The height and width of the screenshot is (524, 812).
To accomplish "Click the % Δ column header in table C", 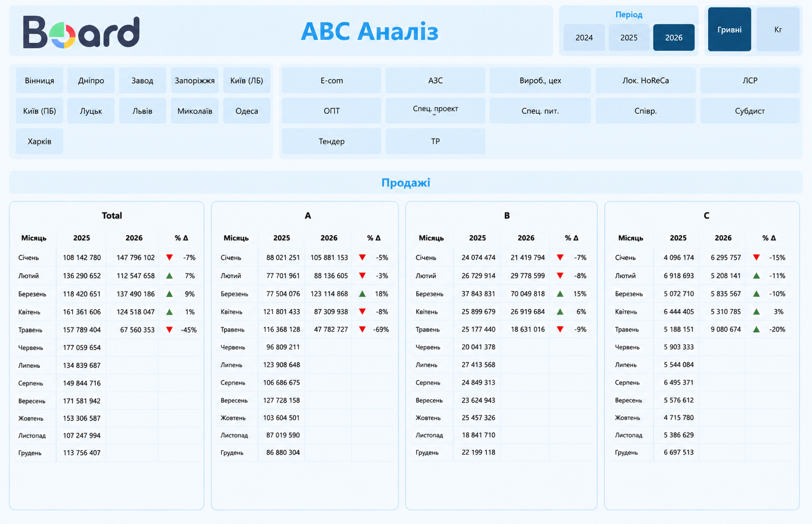I will [769, 238].
